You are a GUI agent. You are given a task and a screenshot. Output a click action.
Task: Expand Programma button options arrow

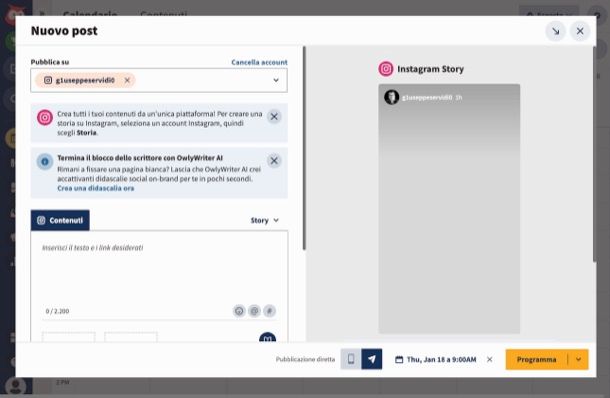(x=578, y=359)
